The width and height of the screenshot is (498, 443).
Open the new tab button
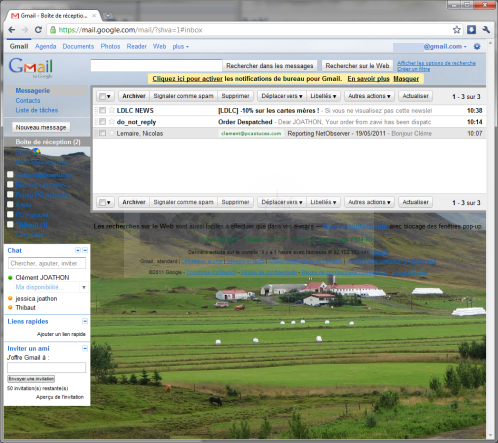(x=108, y=16)
